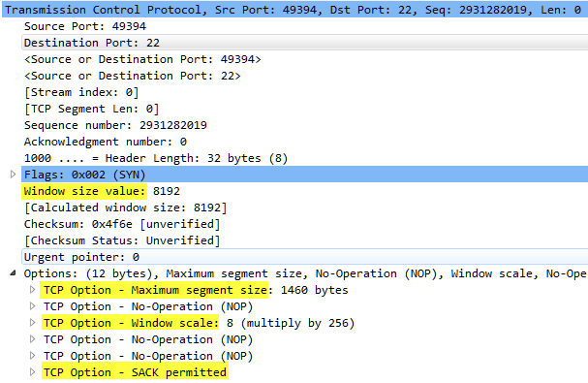Select [Checksum Status: Unverified] row
The width and height of the screenshot is (588, 383).
(x=122, y=240)
